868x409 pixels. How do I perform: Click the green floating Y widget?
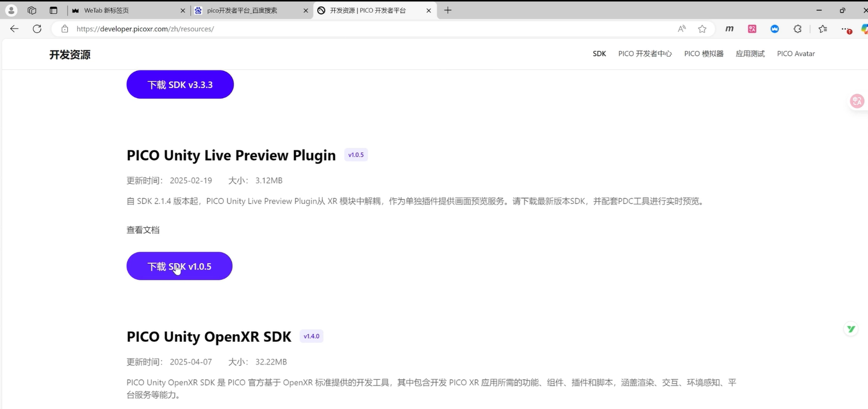(x=851, y=329)
